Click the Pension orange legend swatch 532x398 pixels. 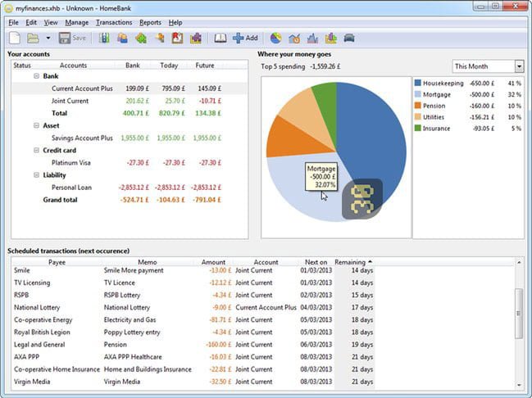pos(418,106)
